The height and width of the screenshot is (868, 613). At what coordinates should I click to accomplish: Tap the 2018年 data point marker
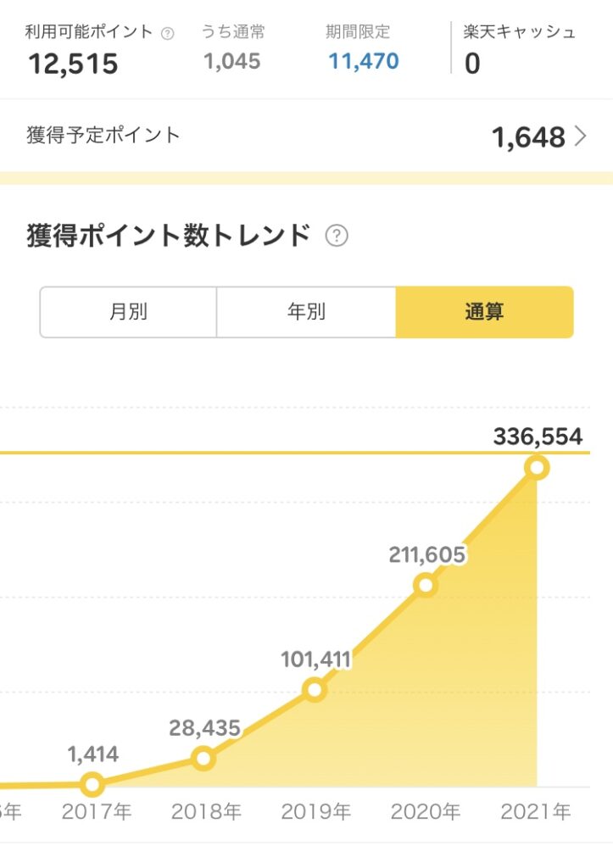[x=203, y=758]
